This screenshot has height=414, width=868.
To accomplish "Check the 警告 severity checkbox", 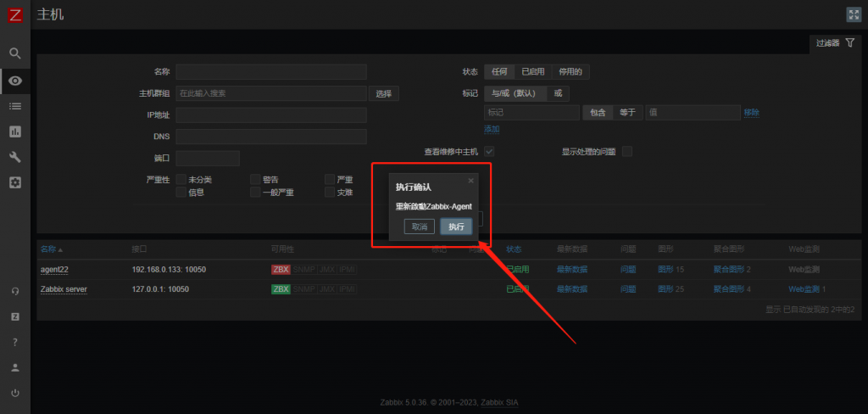I will [255, 180].
